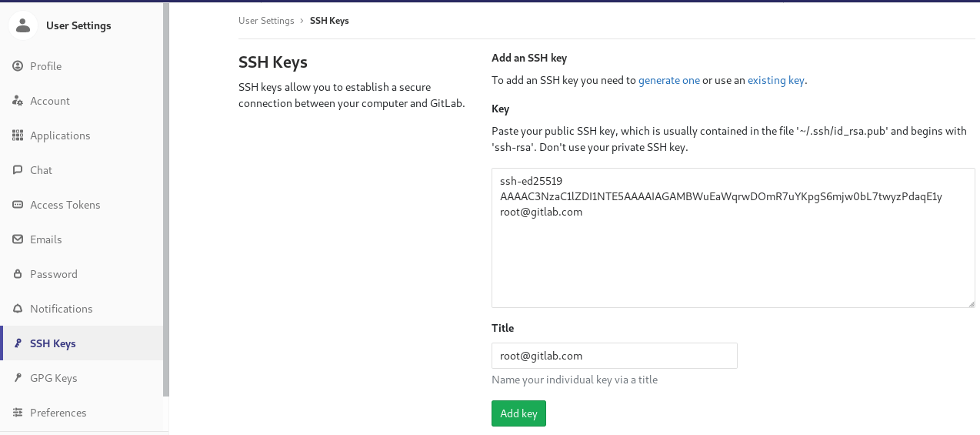Go to User Settings breadcrumb link
Image resolution: width=980 pixels, height=435 pixels.
(266, 21)
